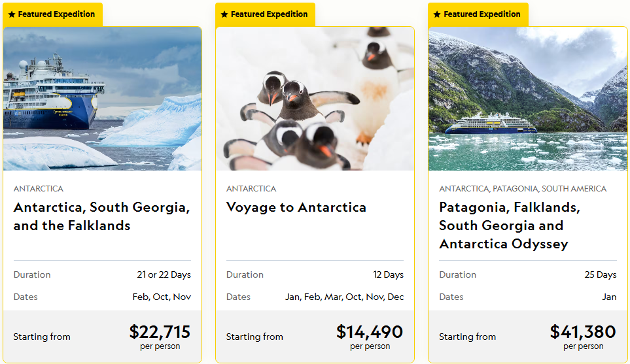This screenshot has height=364, width=630.
Task: Click the 21 or 22 Days duration value
Action: click(x=164, y=274)
